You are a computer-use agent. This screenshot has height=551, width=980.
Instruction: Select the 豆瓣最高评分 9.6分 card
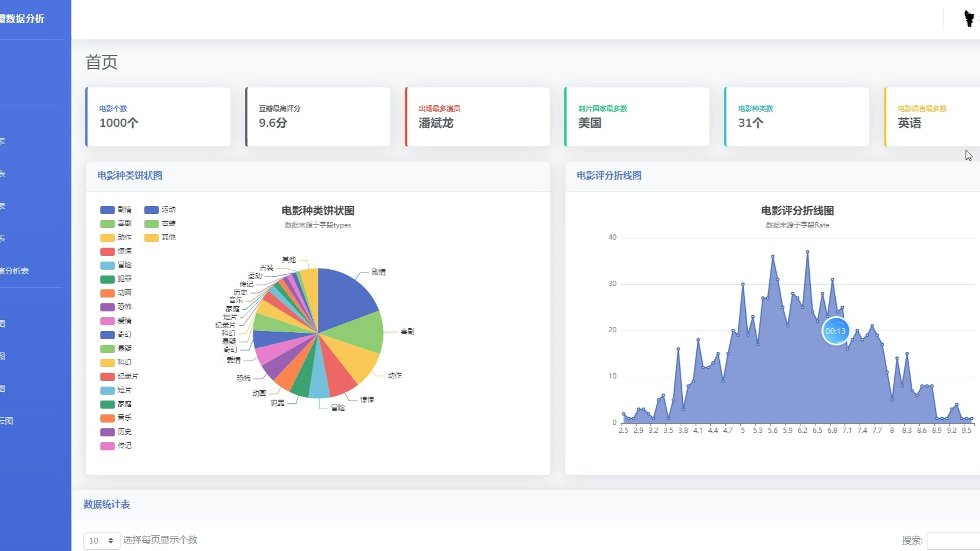point(318,117)
